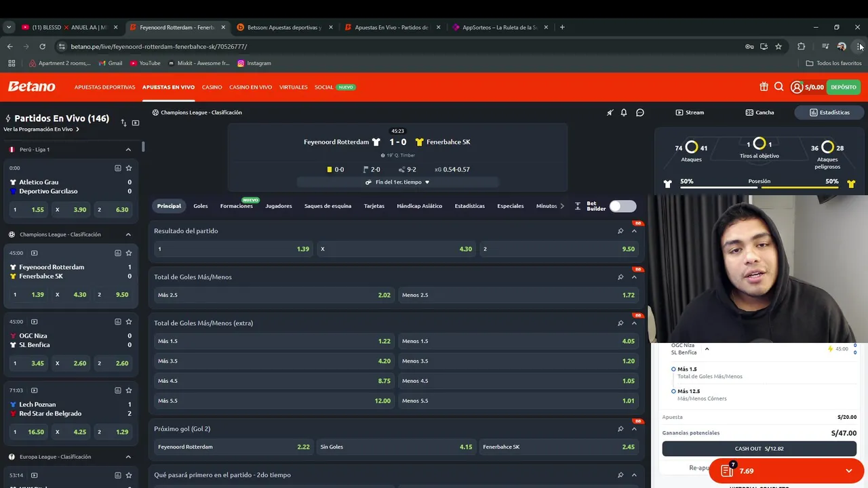Collapse the Próximo gol (Gol 2) market
The width and height of the screenshot is (868, 488).
pyautogui.click(x=634, y=429)
